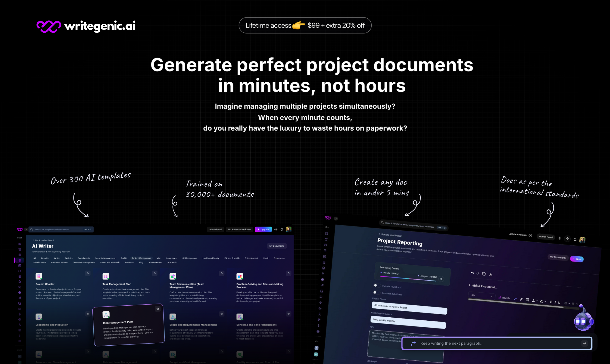Viewport: 610px width, 364px height.
Task: Select the HR Management category tab
Action: click(189, 258)
